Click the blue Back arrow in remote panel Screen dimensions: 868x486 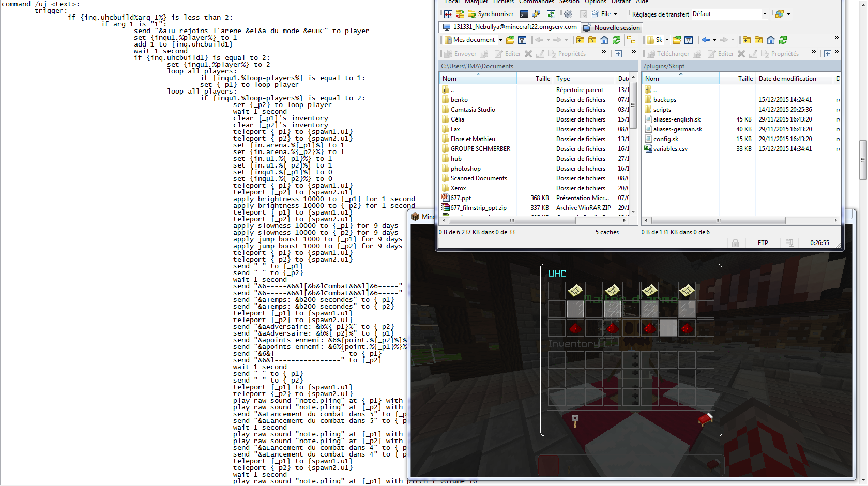pyautogui.click(x=706, y=40)
